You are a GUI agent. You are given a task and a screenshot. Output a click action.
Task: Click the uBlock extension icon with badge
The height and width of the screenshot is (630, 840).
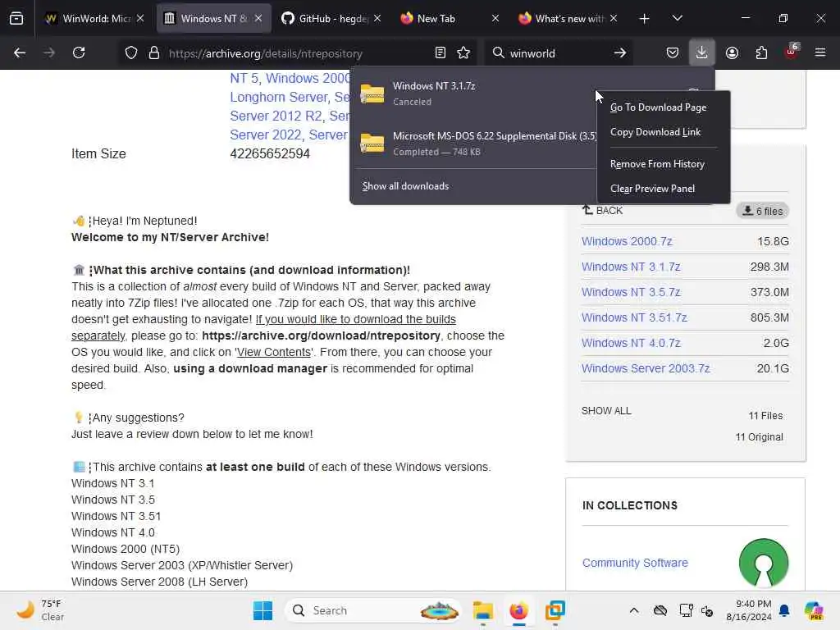792,52
